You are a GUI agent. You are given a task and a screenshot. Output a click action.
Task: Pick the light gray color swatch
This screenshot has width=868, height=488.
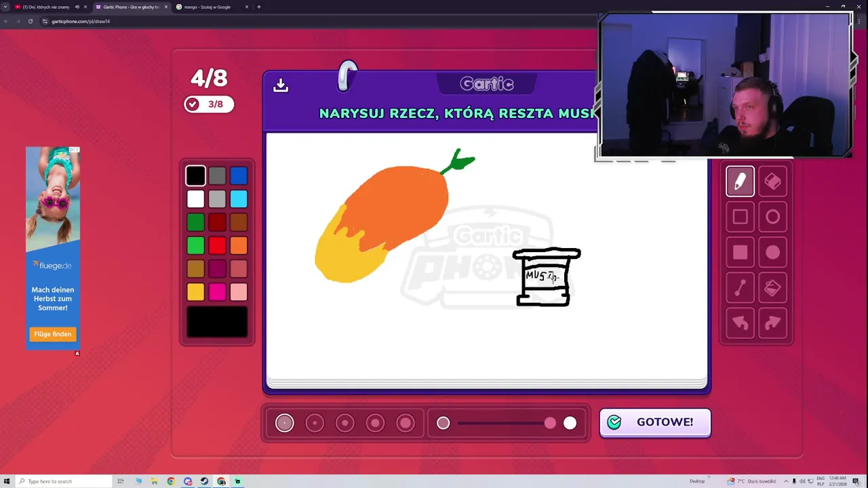point(217,199)
